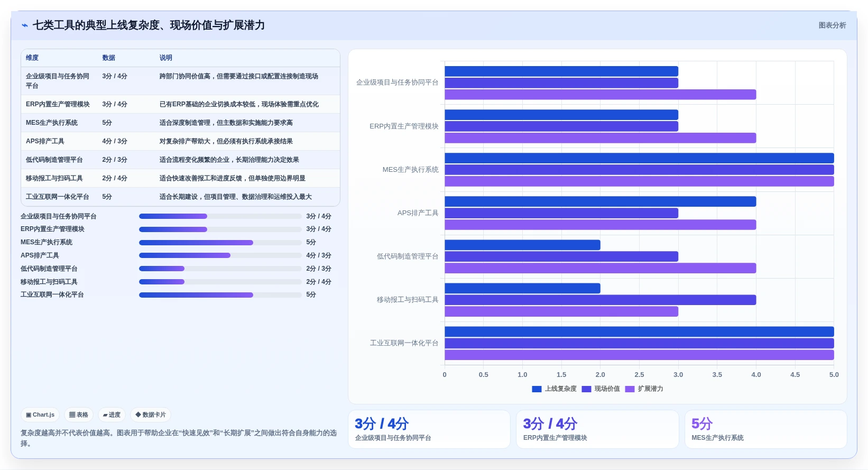Select the 进度 tag chip
This screenshot has height=470, width=868.
tap(112, 415)
